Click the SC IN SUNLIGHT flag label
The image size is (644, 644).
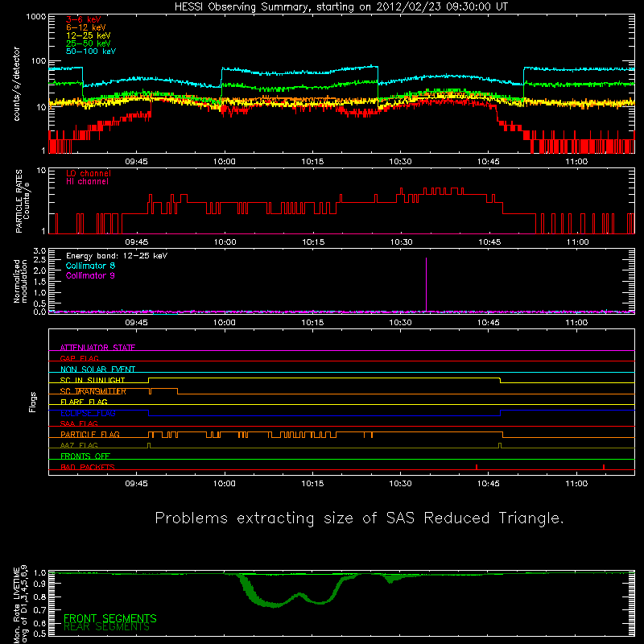point(93,380)
